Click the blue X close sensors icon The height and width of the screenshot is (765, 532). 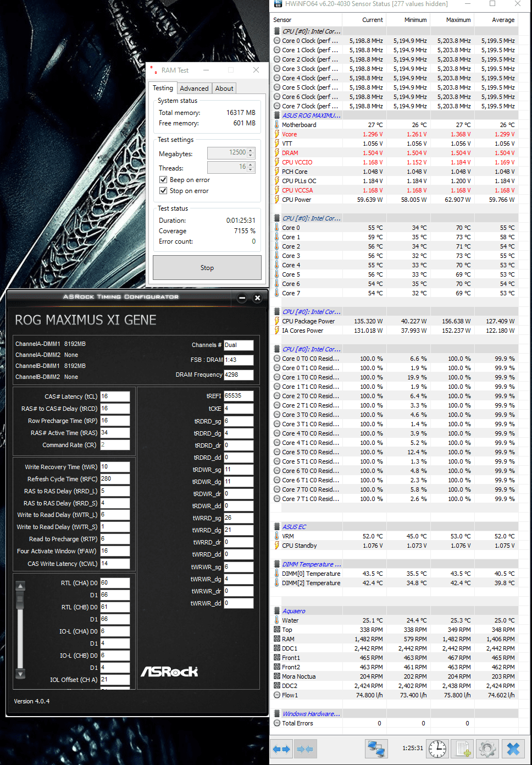pyautogui.click(x=513, y=749)
